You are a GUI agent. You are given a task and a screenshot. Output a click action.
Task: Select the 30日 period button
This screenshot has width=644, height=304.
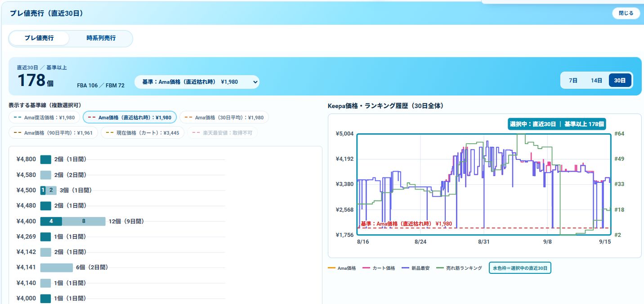(620, 80)
